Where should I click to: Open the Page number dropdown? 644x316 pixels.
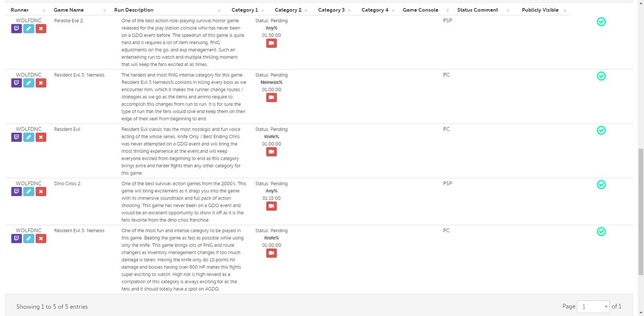click(593, 306)
